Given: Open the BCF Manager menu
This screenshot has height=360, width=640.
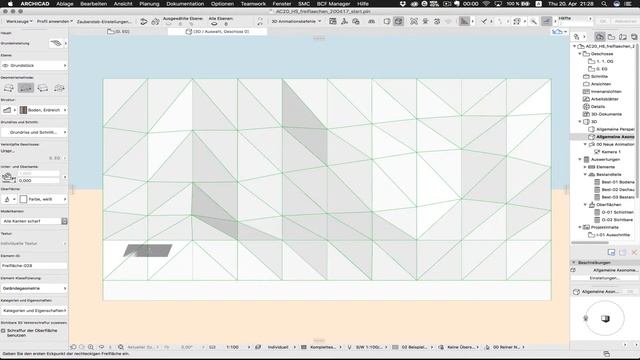Looking at the screenshot, I should click(x=333, y=4).
